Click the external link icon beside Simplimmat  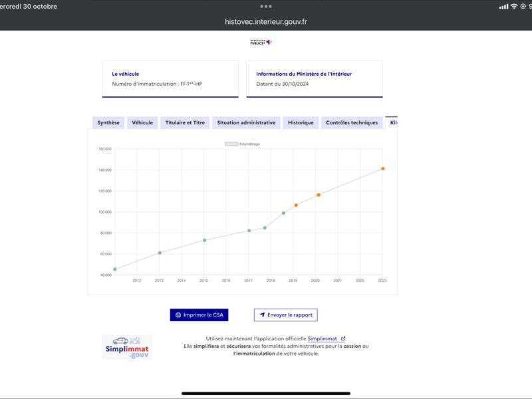pyautogui.click(x=343, y=338)
